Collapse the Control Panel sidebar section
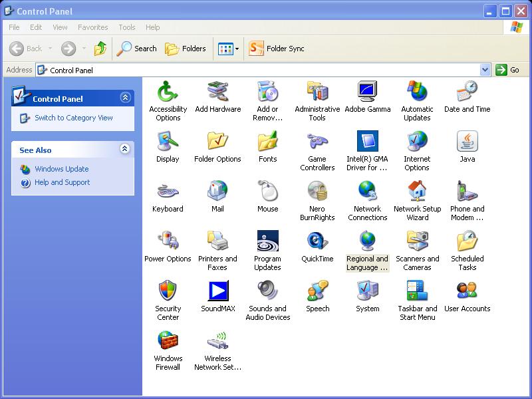 click(125, 98)
